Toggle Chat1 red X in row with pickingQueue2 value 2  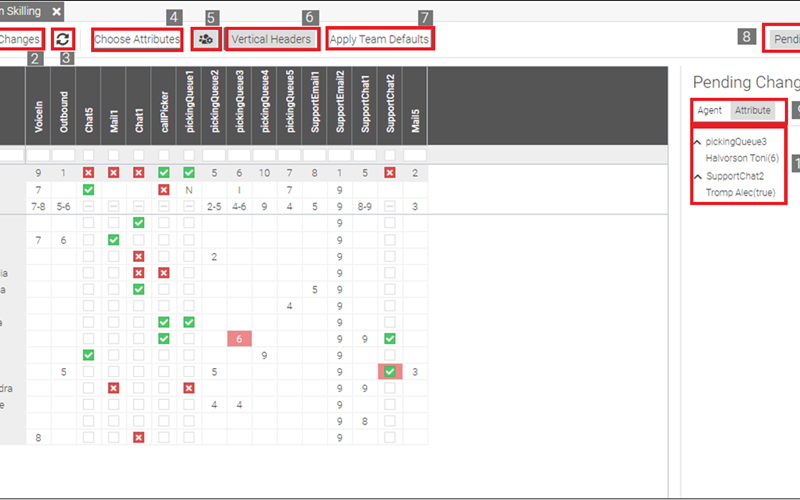pos(138,256)
